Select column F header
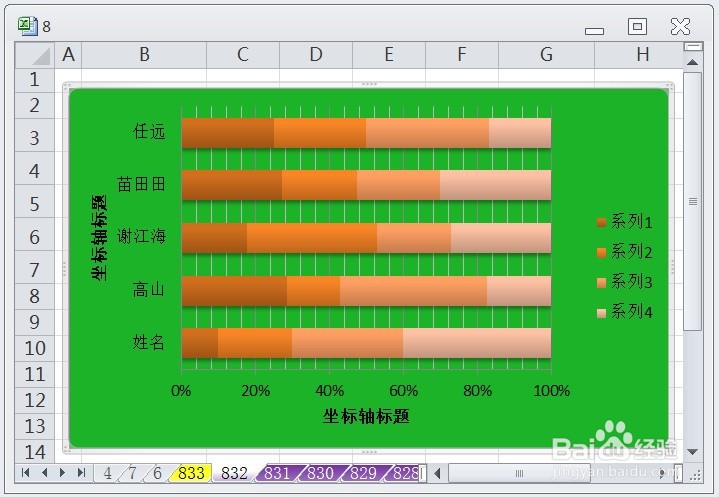Screen dimensions: 719x497 point(462,55)
